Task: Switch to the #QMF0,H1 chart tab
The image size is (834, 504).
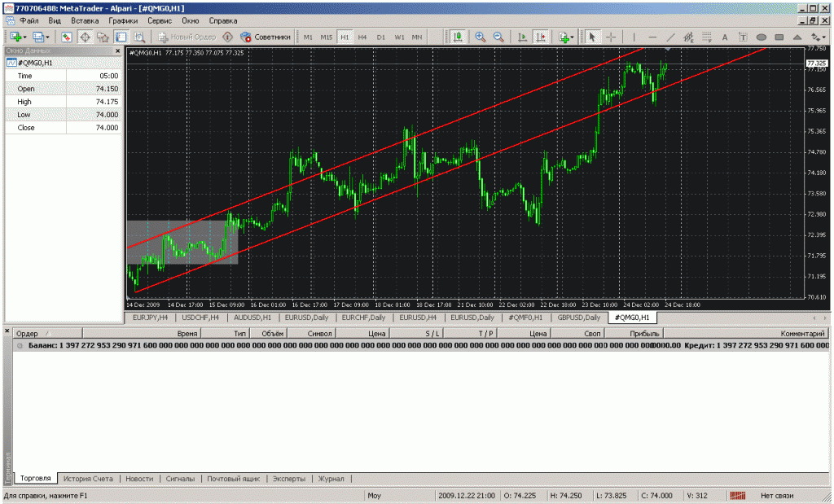Action: (525, 318)
